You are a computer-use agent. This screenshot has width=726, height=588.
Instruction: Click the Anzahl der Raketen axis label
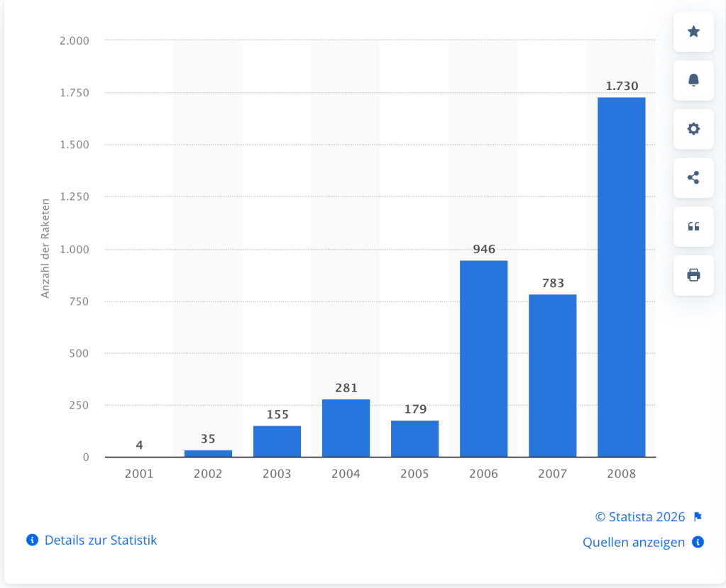45,248
